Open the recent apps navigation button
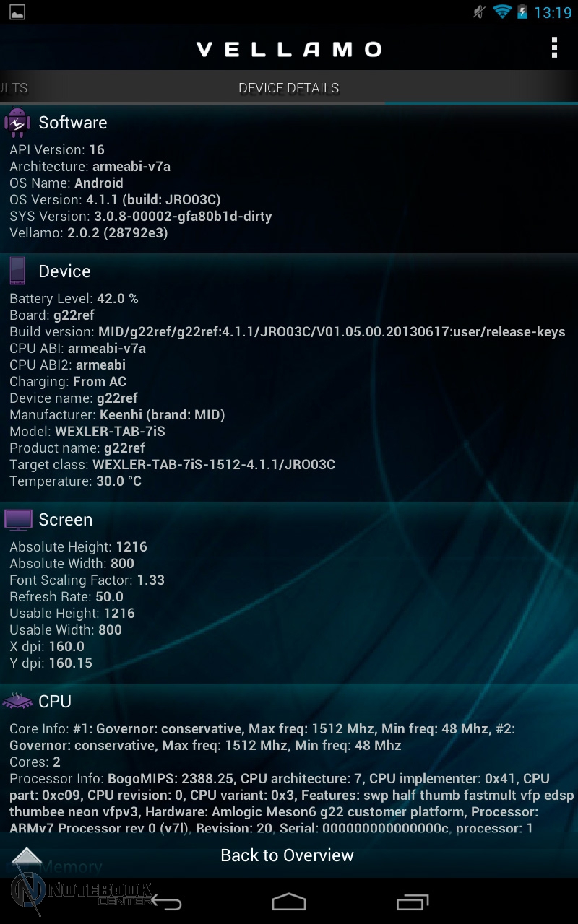Screen dimensions: 578x924 (413, 902)
